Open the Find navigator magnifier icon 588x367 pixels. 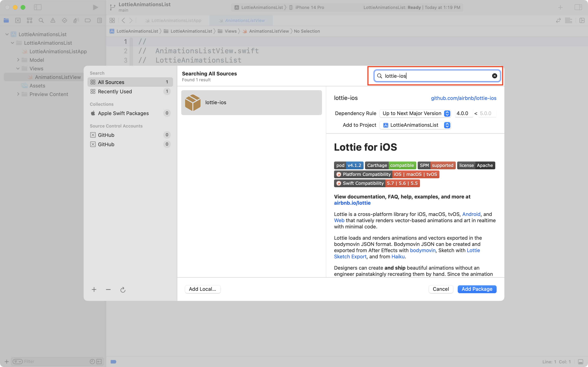[41, 21]
